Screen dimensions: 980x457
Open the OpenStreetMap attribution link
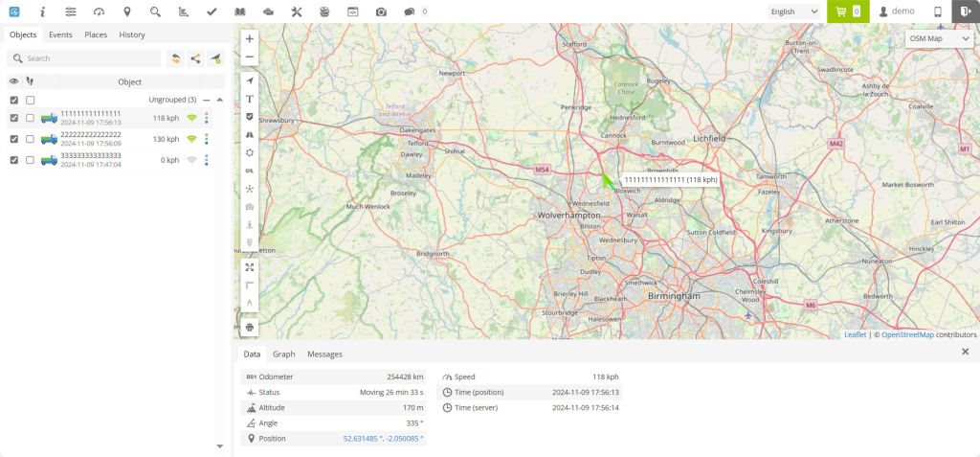coord(907,335)
